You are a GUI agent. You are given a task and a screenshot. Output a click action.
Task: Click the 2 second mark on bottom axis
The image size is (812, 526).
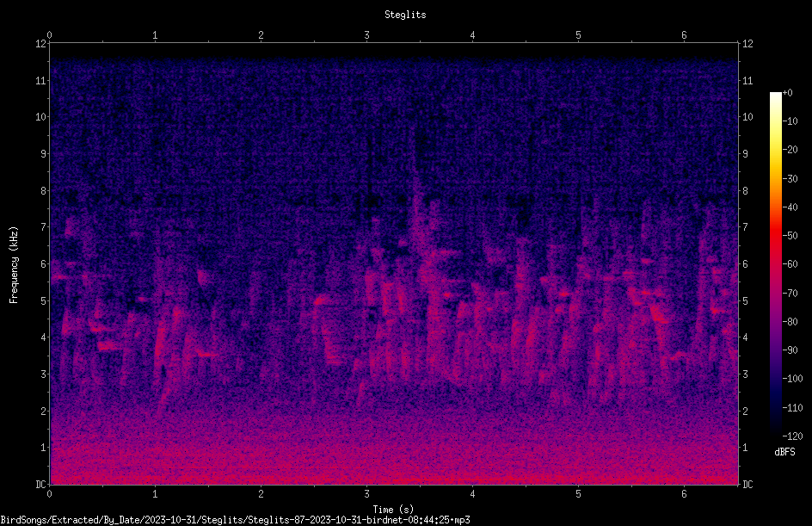tap(261, 494)
